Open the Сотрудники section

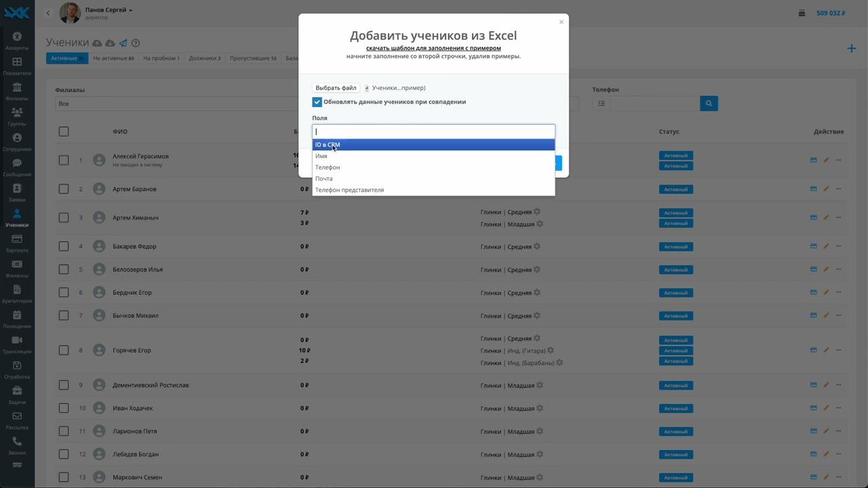point(17,142)
